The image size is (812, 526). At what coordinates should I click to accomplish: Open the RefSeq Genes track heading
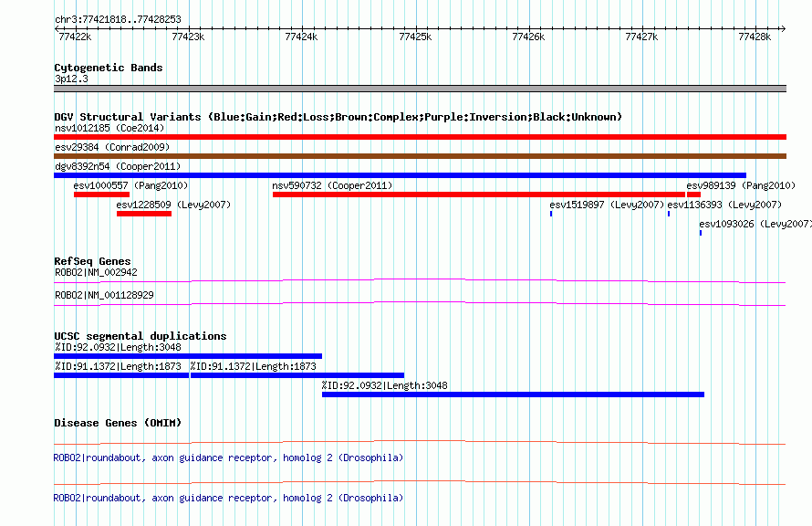[x=92, y=260]
